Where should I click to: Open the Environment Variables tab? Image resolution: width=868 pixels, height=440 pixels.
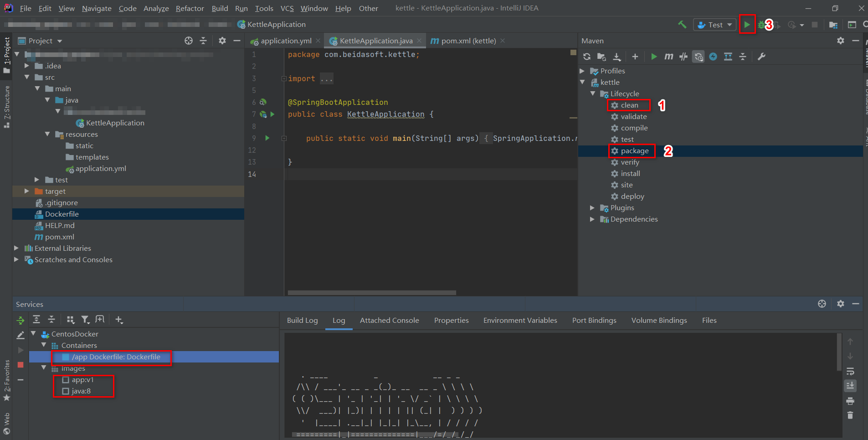tap(520, 321)
